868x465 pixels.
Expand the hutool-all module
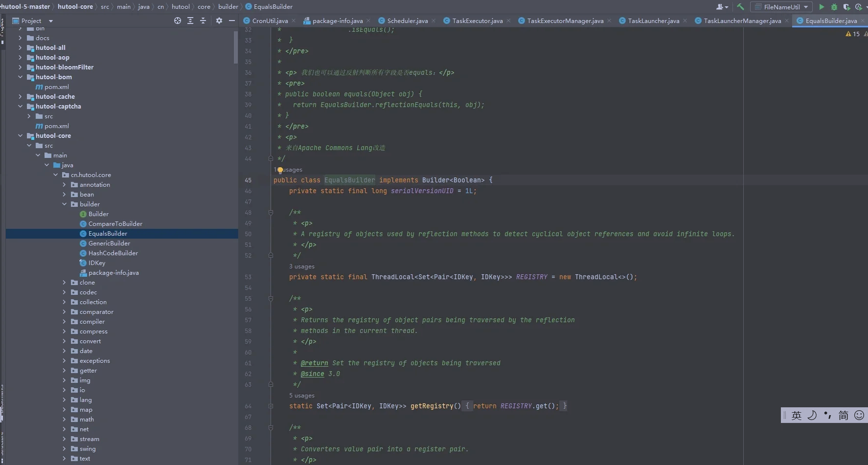[20, 48]
